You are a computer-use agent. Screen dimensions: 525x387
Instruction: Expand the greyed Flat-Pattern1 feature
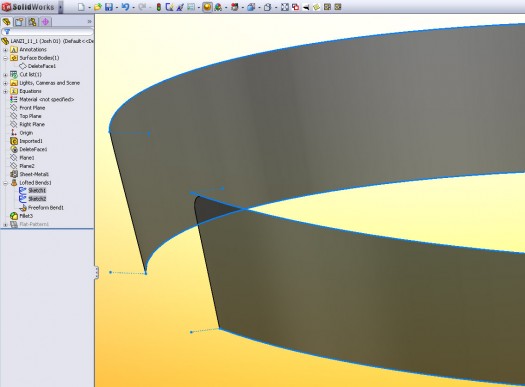[x=5, y=225]
